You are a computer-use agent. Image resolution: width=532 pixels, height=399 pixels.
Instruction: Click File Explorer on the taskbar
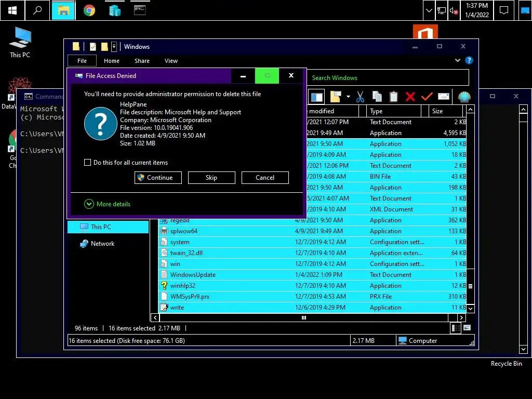coord(63,10)
